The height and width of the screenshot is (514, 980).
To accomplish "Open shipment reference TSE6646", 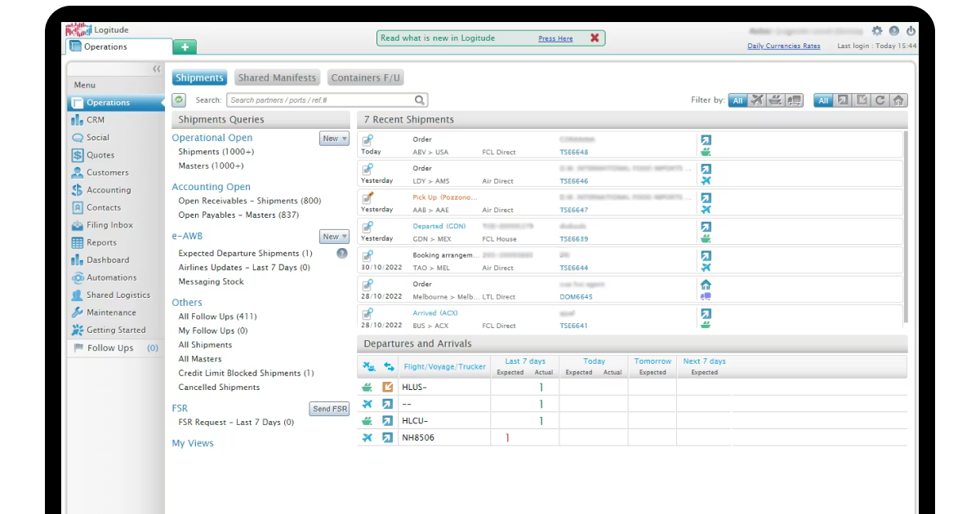I will (574, 181).
